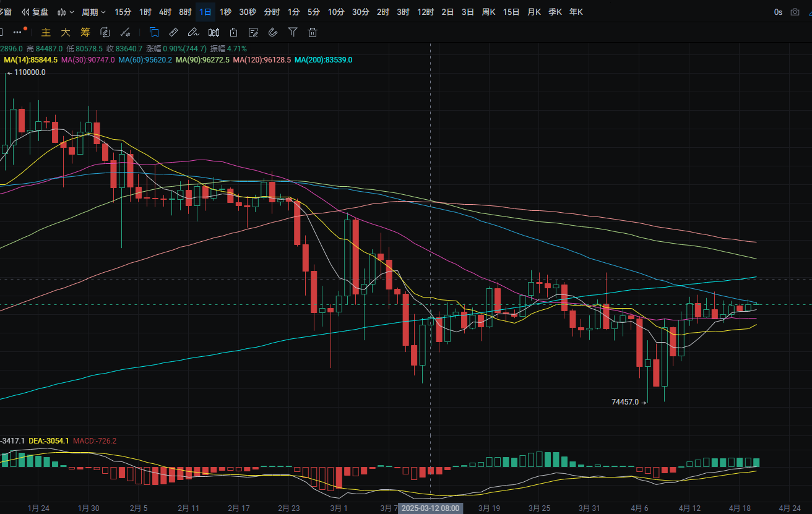This screenshot has width=812, height=514.
Task: Open the note editing tool
Action: (253, 33)
